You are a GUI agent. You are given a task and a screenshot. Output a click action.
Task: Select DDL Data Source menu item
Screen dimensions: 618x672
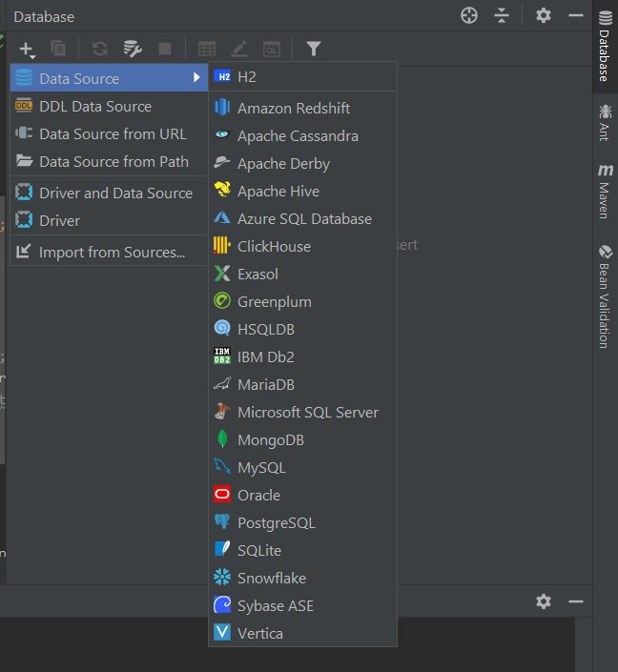click(109, 106)
